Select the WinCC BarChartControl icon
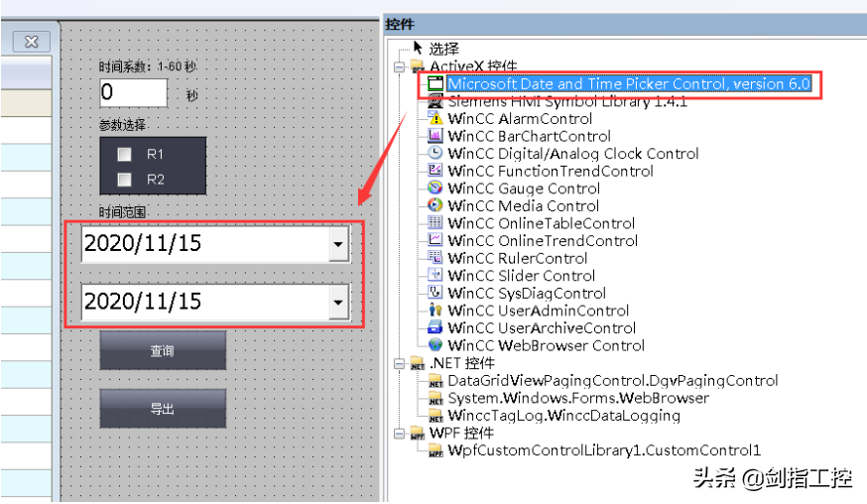The image size is (867, 504). coord(434,136)
